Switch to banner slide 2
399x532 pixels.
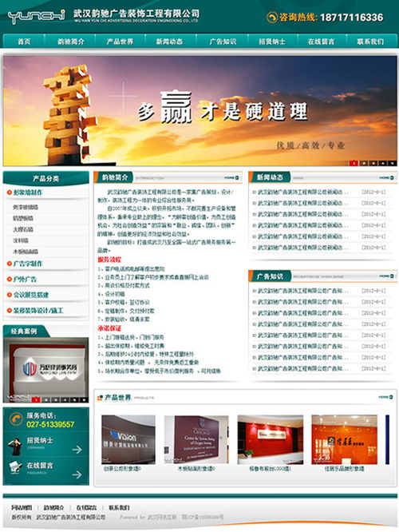(x=364, y=163)
